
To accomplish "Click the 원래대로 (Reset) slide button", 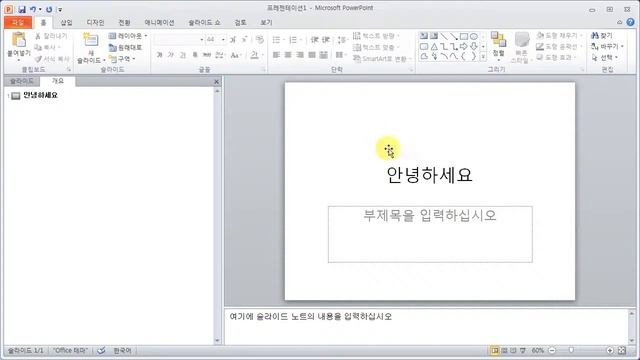I will (125, 47).
